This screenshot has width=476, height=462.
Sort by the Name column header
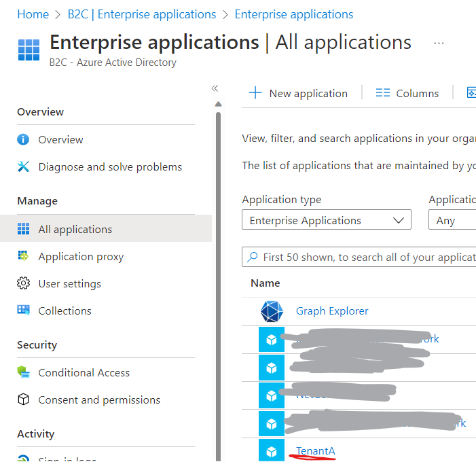tap(265, 283)
